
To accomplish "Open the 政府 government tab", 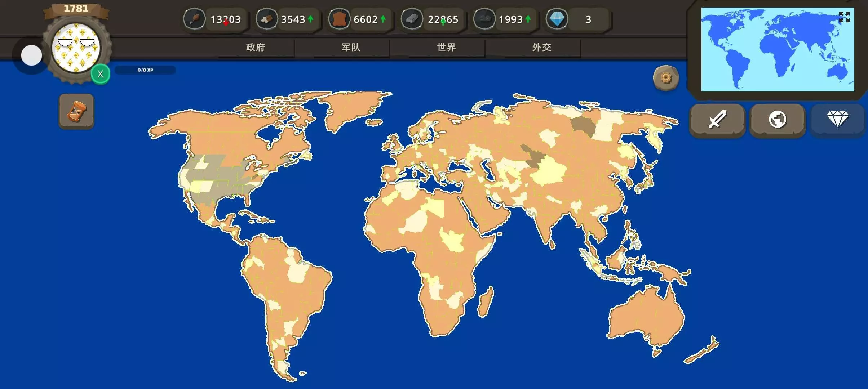I will pyautogui.click(x=256, y=47).
